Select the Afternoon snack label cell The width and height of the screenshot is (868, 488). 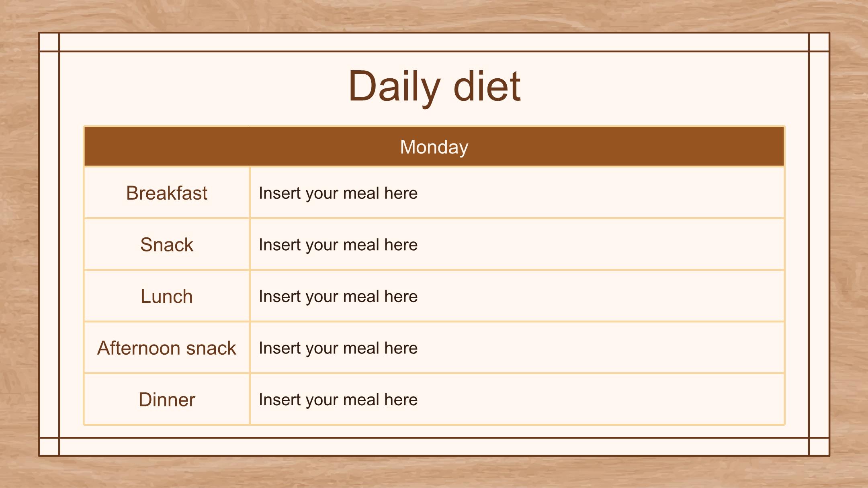pyautogui.click(x=167, y=348)
